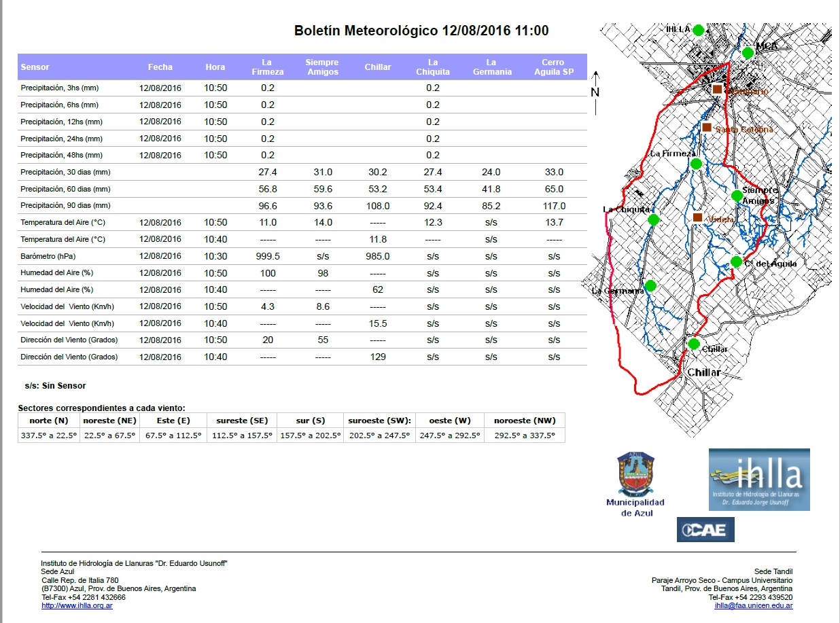Click the ihlla institute logo
Image resolution: width=840 pixels, height=623 pixels.
click(759, 480)
